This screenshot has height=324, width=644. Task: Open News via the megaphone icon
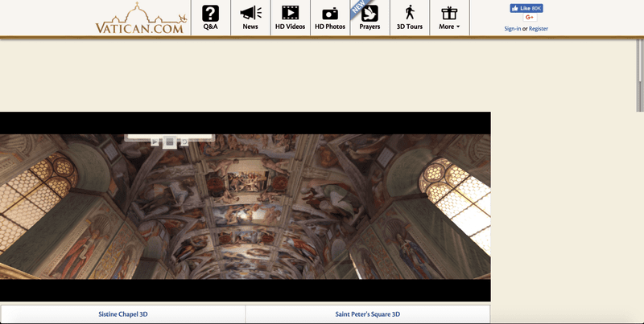coord(250,13)
